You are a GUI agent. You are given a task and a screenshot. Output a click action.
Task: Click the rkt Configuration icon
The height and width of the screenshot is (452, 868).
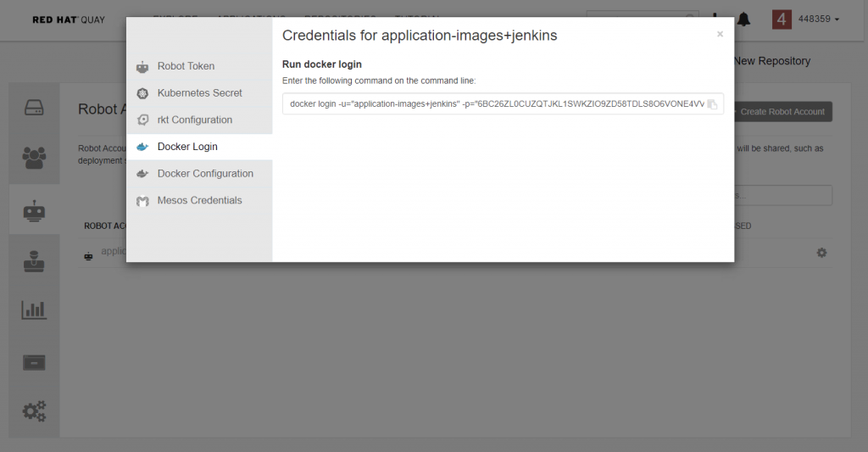click(x=142, y=120)
